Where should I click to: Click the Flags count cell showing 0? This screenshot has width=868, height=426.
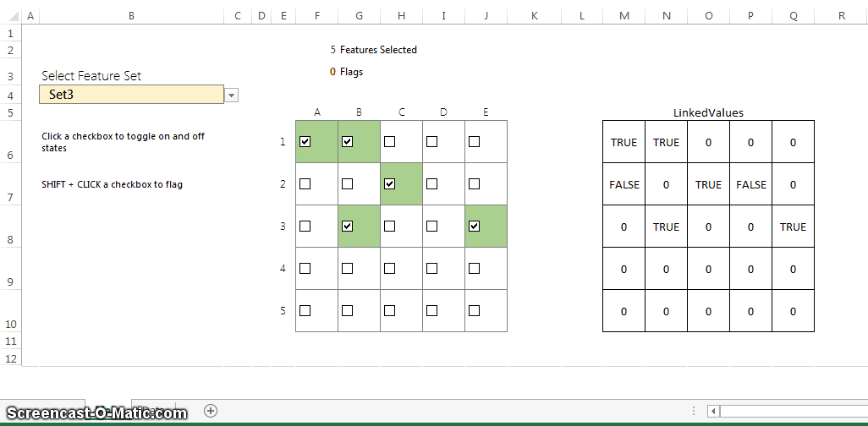pyautogui.click(x=332, y=72)
